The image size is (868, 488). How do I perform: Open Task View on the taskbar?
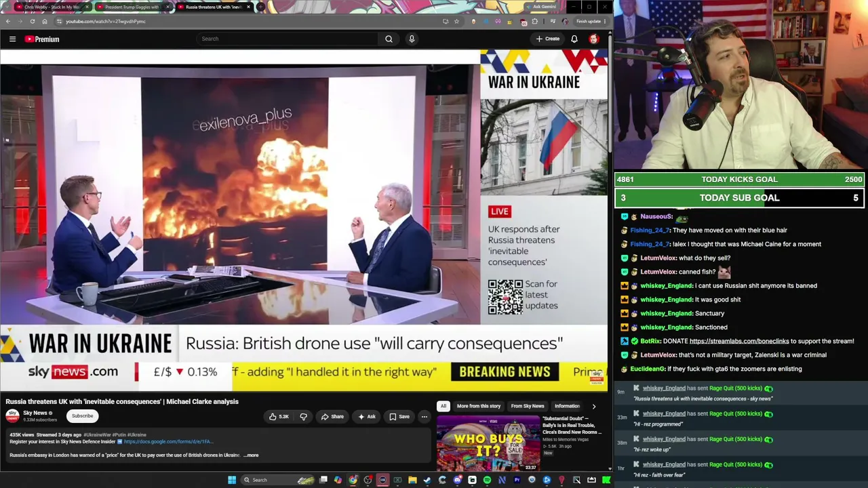[x=323, y=480]
